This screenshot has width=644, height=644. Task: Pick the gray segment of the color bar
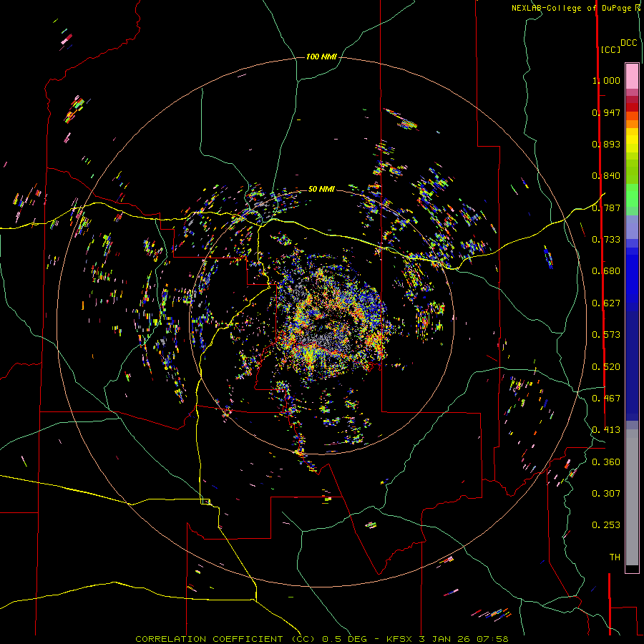(x=632, y=497)
